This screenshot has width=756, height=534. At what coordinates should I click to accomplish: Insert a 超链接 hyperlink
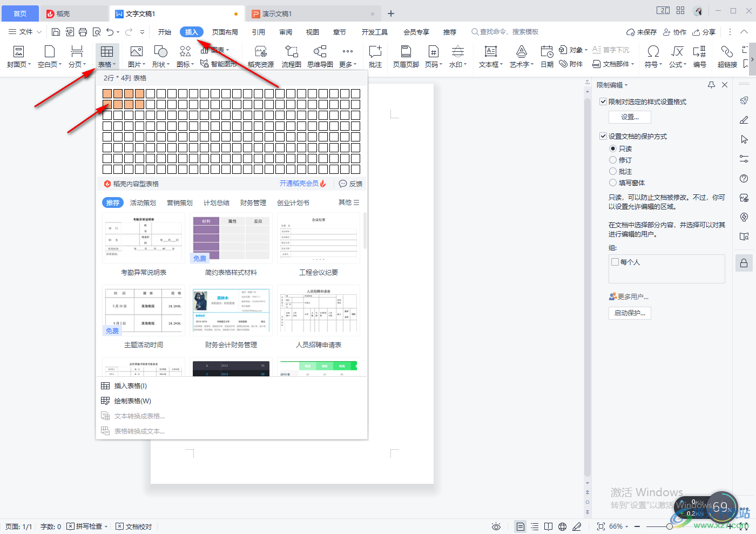pos(727,57)
